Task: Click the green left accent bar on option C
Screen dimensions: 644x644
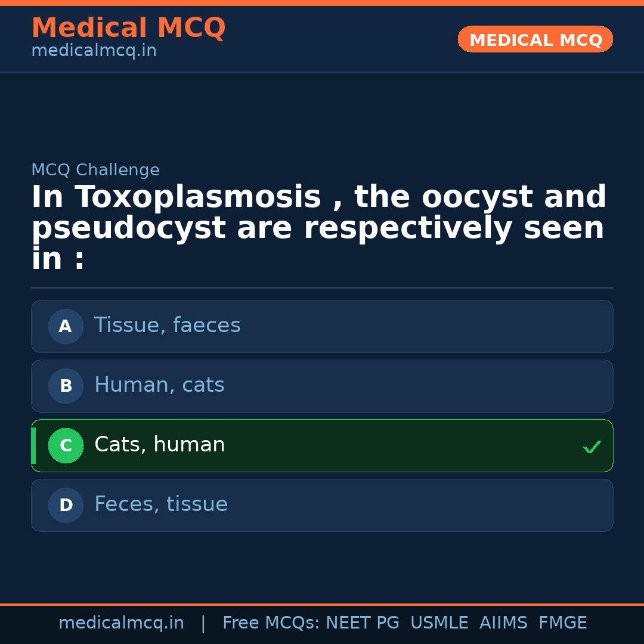Action: click(33, 445)
